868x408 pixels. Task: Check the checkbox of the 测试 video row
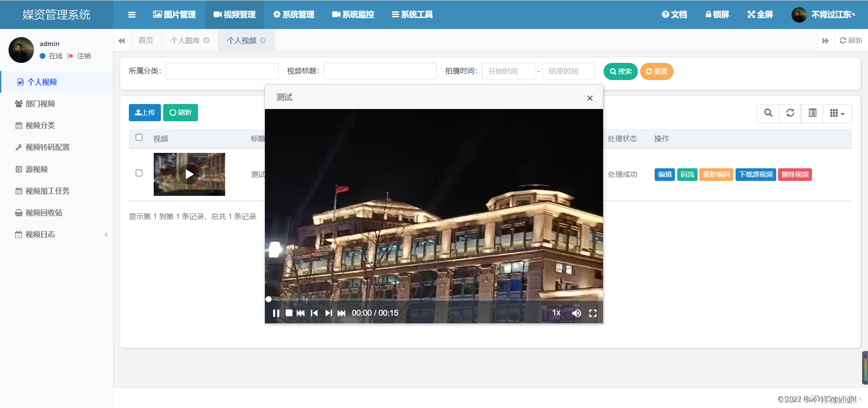[139, 173]
